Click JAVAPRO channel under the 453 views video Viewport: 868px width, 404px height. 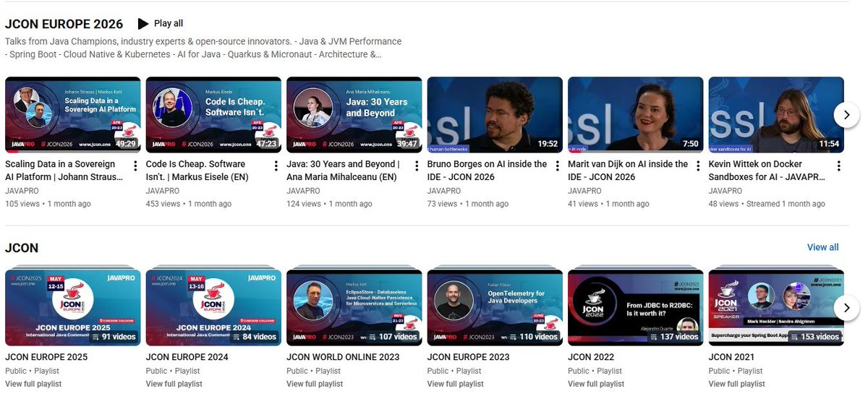(x=163, y=191)
